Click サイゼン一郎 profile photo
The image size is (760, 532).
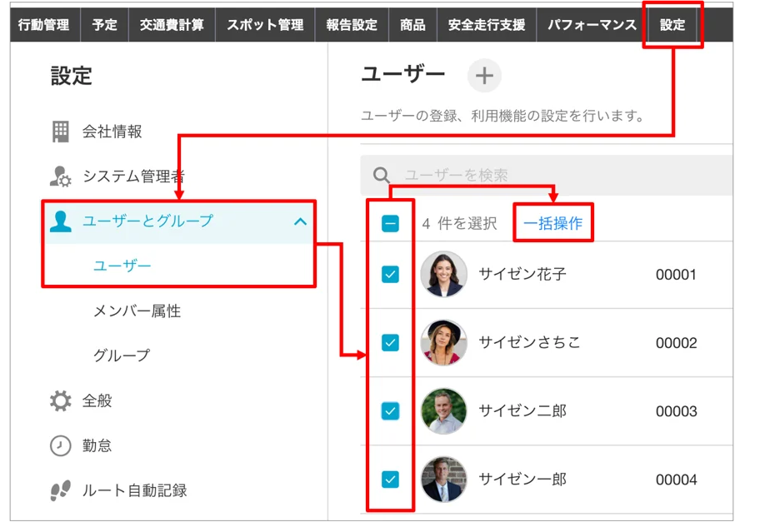point(443,480)
